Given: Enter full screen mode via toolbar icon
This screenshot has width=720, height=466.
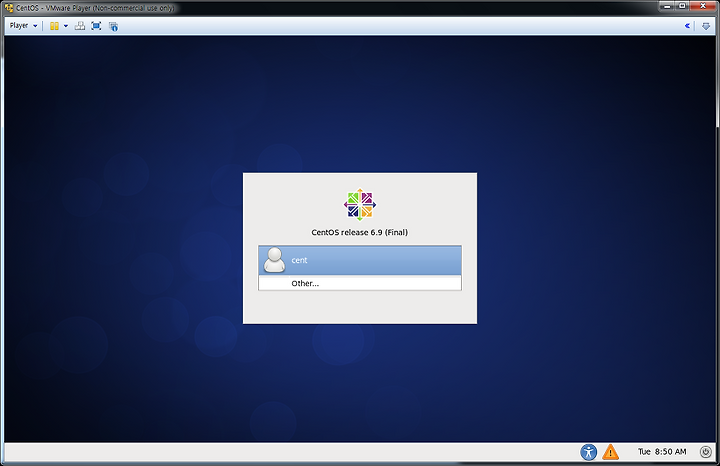Looking at the screenshot, I should 96,26.
